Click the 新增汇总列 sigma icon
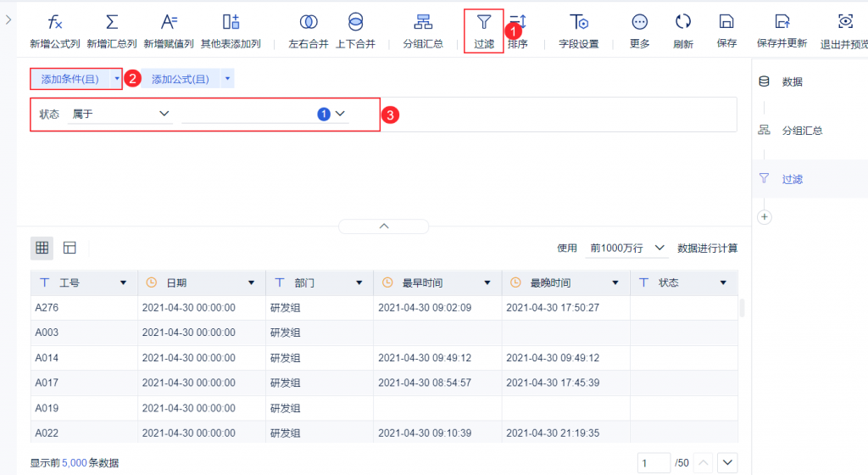868x475 pixels. click(x=112, y=22)
